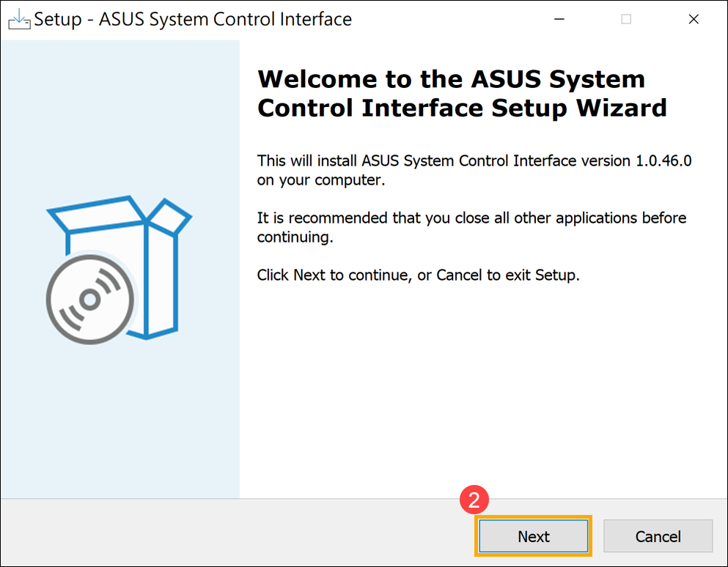Click the installer icon in title bar
The height and width of the screenshot is (567, 728).
coord(19,20)
